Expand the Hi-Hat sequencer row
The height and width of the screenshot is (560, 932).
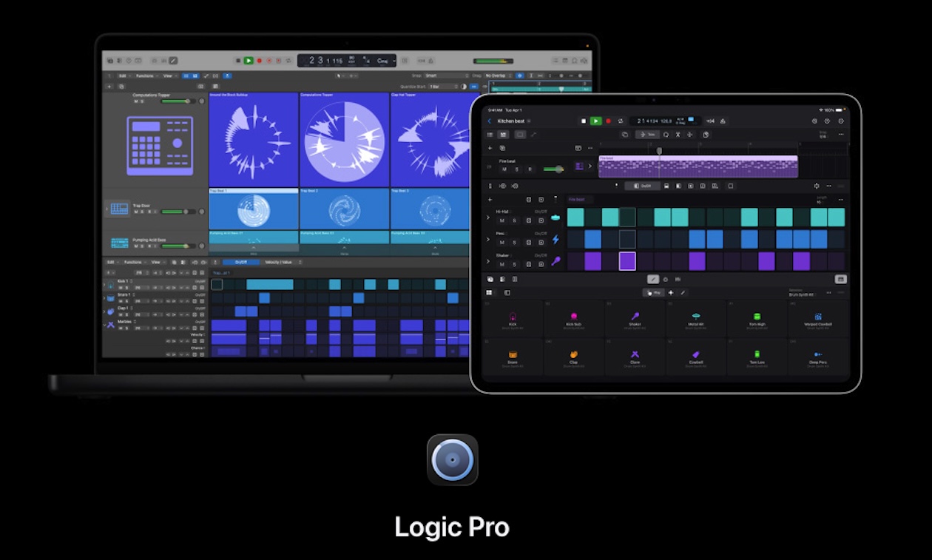click(488, 217)
